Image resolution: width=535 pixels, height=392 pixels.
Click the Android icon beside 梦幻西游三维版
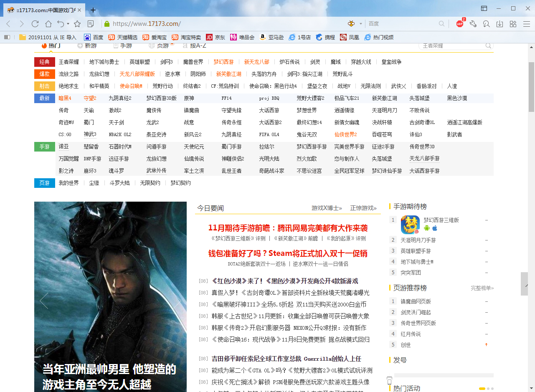(x=426, y=229)
